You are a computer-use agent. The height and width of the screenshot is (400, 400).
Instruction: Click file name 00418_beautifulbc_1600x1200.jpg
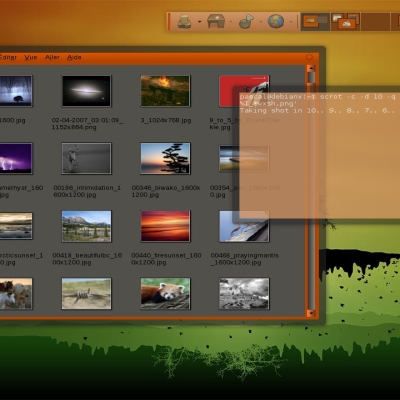click(87, 259)
